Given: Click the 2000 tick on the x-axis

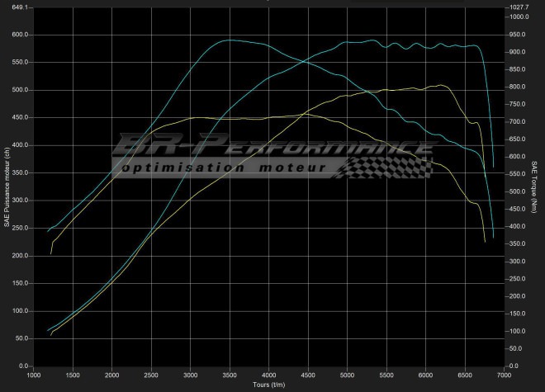Looking at the screenshot, I should 111,374.
